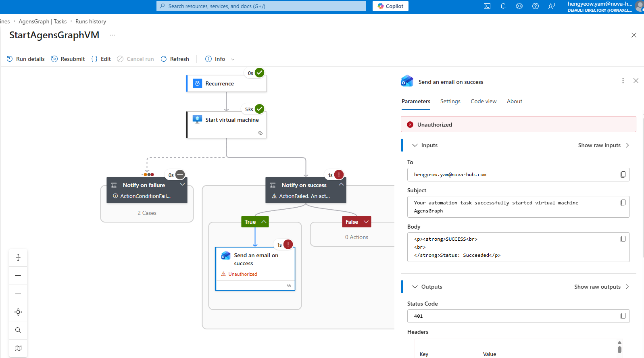The image size is (644, 358).
Task: Open Edit for the workflow
Action: coord(101,59)
